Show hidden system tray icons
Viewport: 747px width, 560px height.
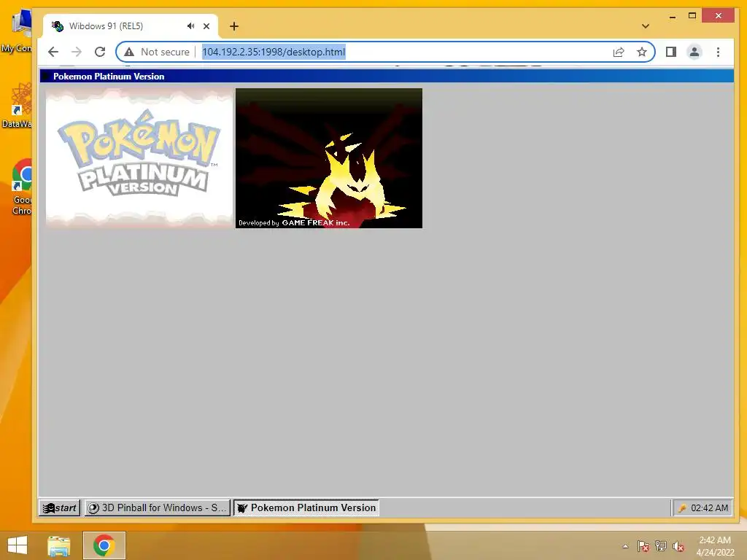click(x=625, y=546)
